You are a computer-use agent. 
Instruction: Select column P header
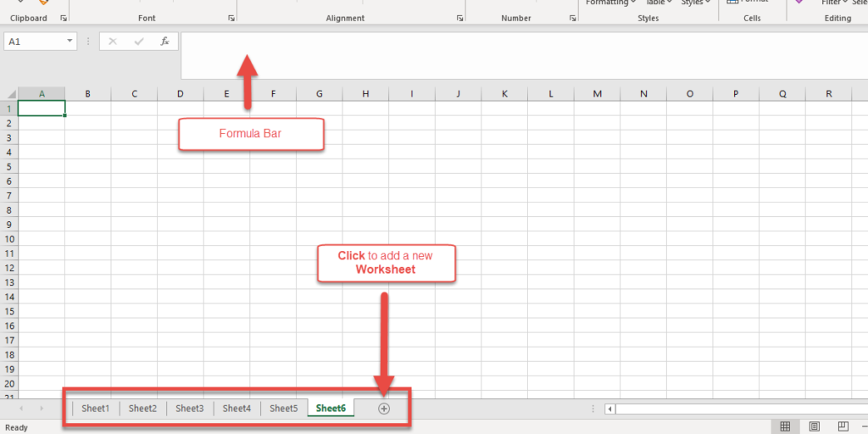pos(736,94)
